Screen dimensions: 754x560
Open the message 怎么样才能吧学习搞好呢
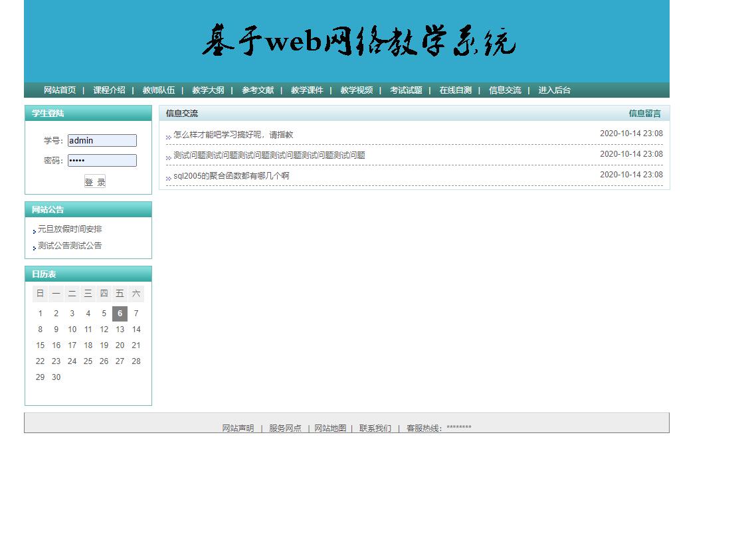(x=233, y=134)
